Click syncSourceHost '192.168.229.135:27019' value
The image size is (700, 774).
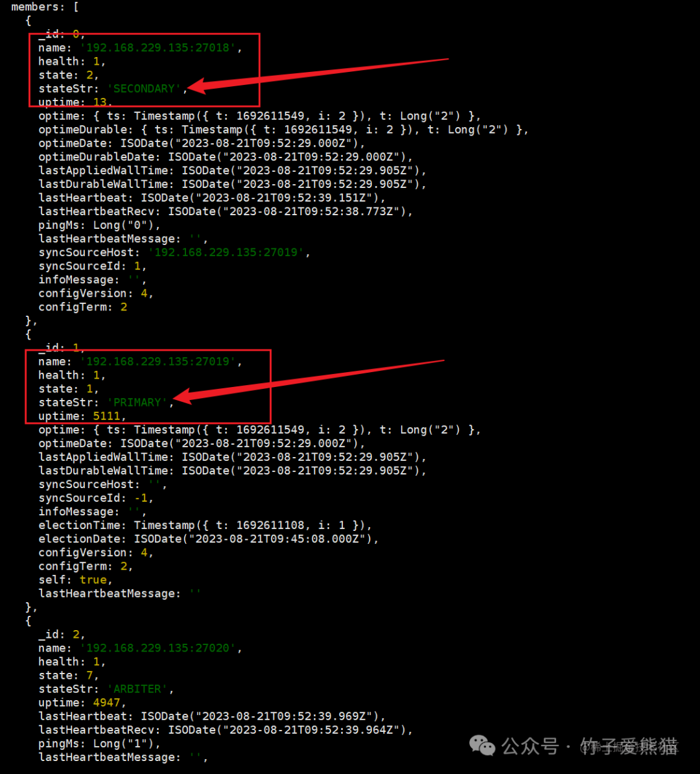(x=226, y=253)
